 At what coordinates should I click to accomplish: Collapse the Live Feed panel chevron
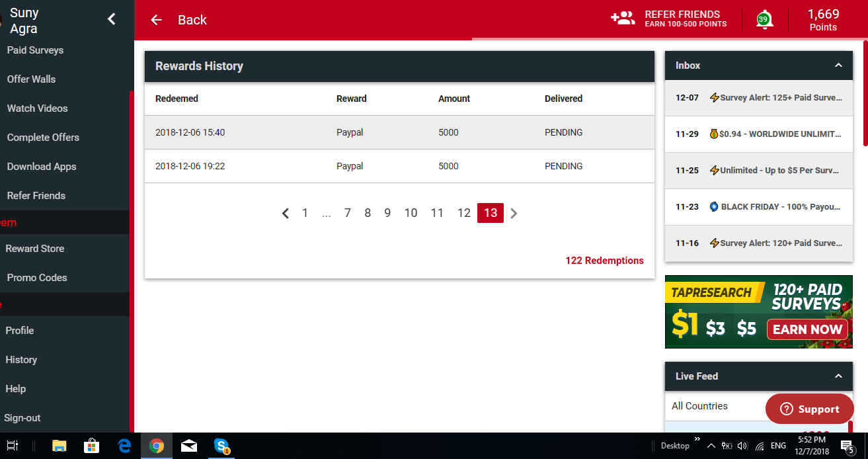tap(838, 376)
